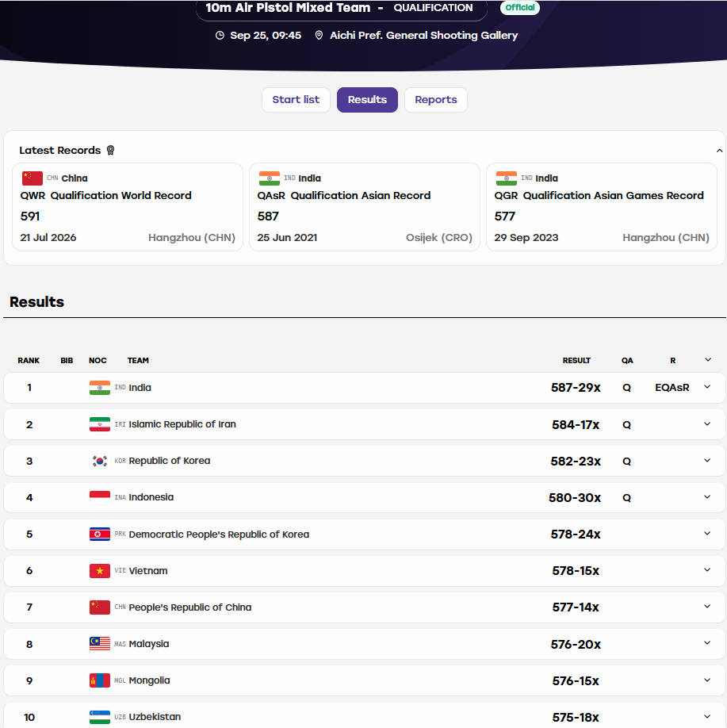Click the 580-30x result for Indonesia
Image resolution: width=727 pixels, height=728 pixels.
575,498
